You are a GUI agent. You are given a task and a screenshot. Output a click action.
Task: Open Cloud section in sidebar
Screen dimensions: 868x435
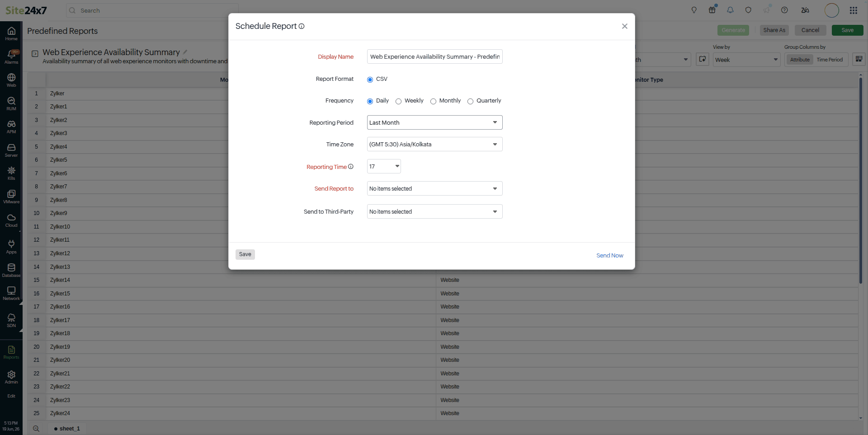click(x=11, y=220)
